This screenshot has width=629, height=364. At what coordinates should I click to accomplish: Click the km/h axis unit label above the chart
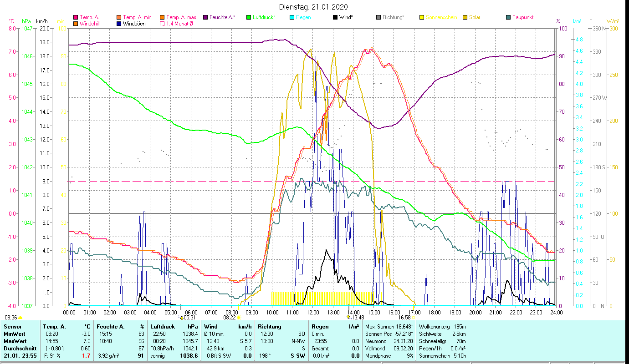click(42, 21)
